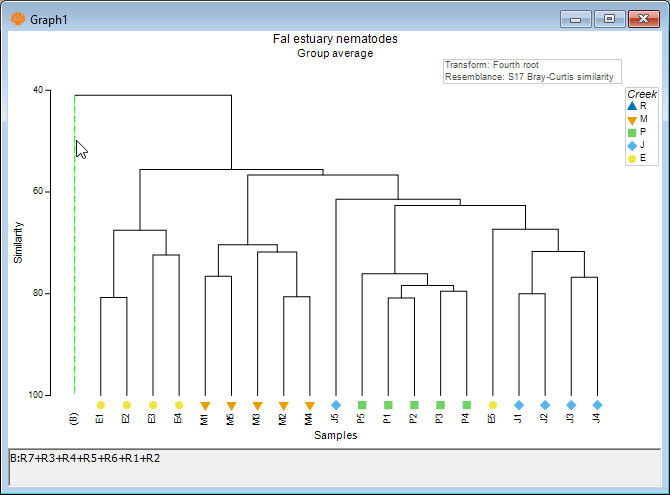Click the 'Group average' subtitle

click(x=335, y=53)
